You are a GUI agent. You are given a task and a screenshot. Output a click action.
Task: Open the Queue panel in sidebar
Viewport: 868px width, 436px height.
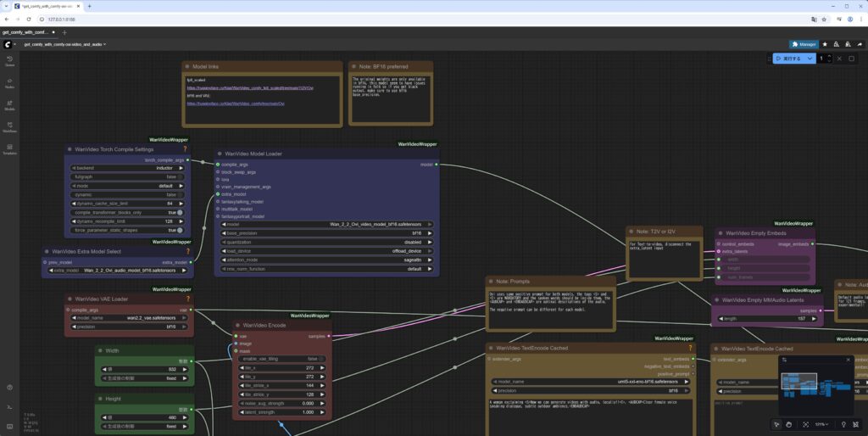tap(9, 61)
